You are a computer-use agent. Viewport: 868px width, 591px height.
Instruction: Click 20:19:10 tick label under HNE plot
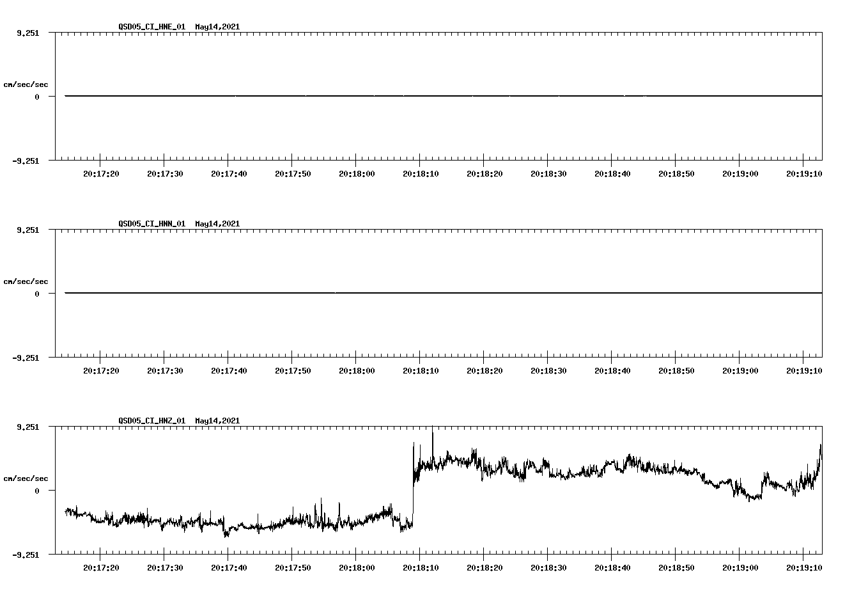click(804, 173)
